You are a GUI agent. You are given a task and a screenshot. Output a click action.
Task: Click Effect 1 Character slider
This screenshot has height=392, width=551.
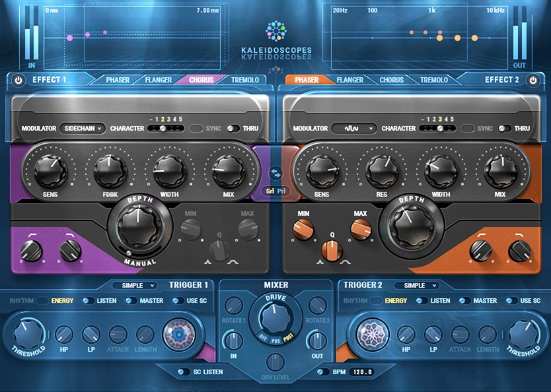(x=166, y=129)
